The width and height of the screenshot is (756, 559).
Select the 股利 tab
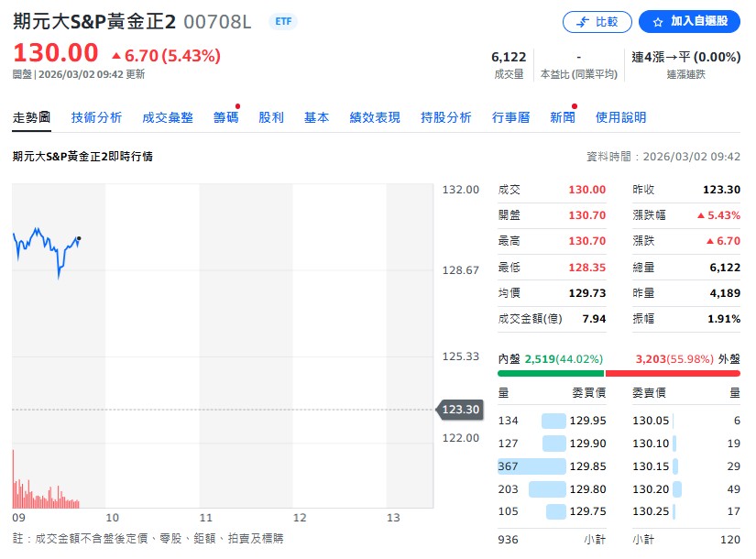[271, 117]
